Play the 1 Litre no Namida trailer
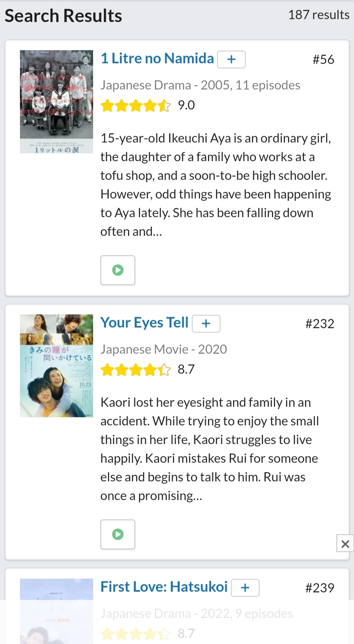Screen dimensions: 354x644 click(118, 270)
